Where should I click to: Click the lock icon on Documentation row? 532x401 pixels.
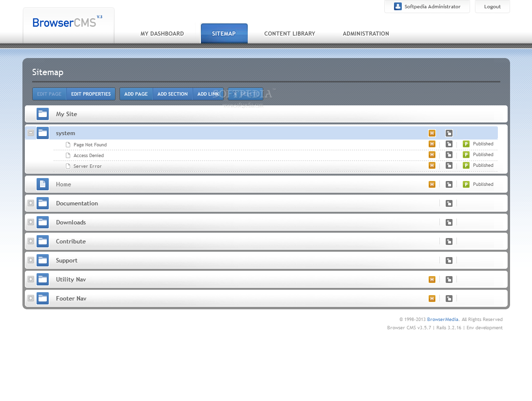tap(449, 203)
